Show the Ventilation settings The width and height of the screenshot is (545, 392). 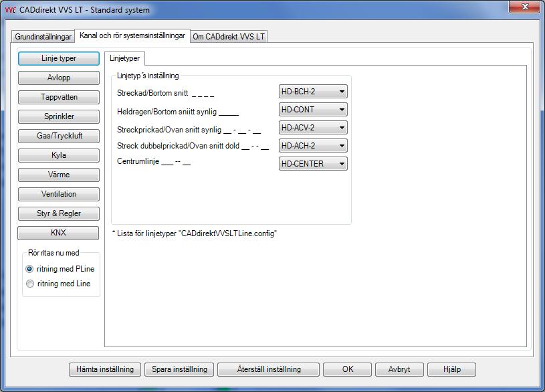tap(59, 194)
